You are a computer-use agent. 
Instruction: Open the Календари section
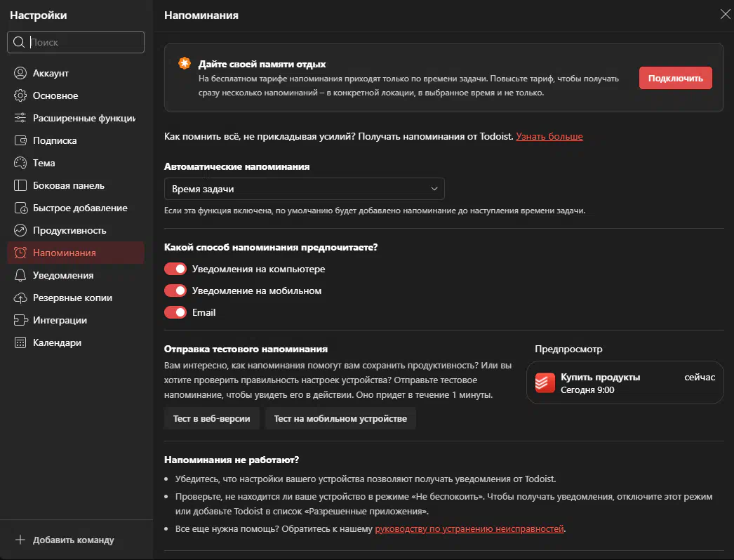point(76,342)
